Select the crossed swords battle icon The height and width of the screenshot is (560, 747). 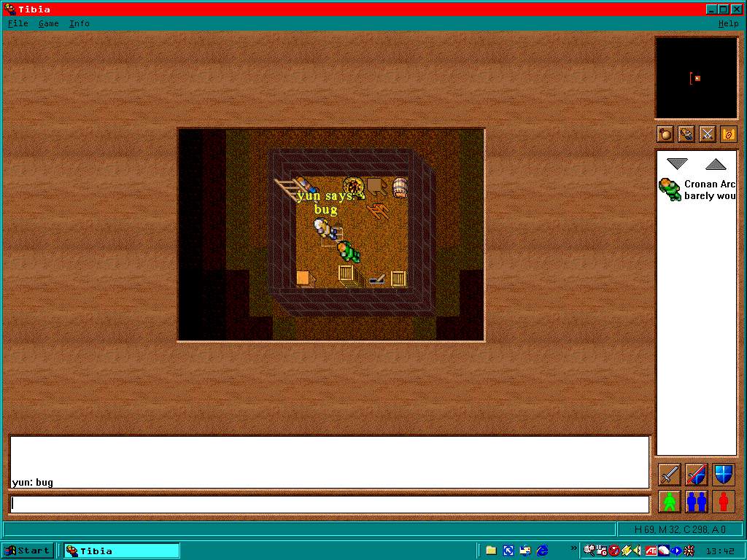coord(708,134)
